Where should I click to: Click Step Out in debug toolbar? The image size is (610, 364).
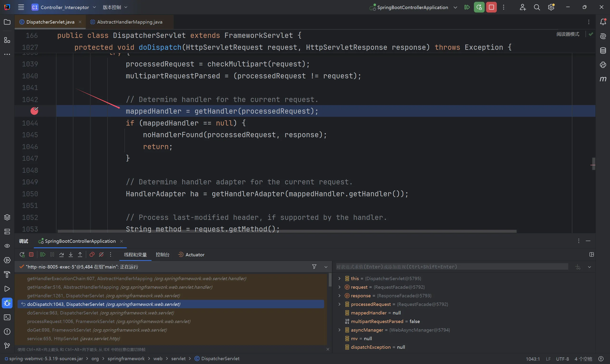point(80,255)
